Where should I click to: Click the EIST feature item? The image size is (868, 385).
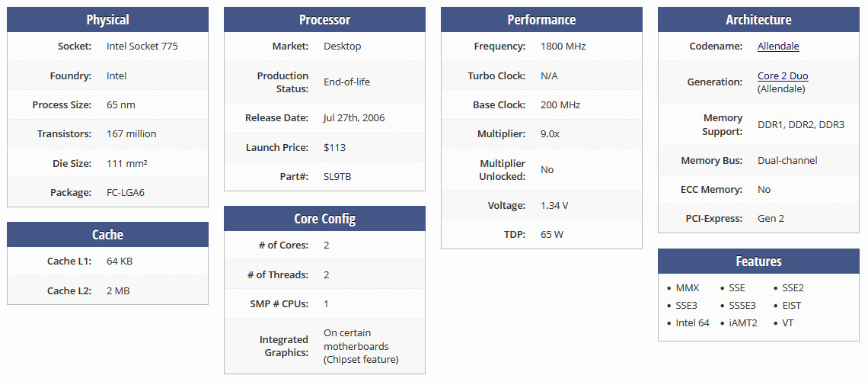coord(792,306)
